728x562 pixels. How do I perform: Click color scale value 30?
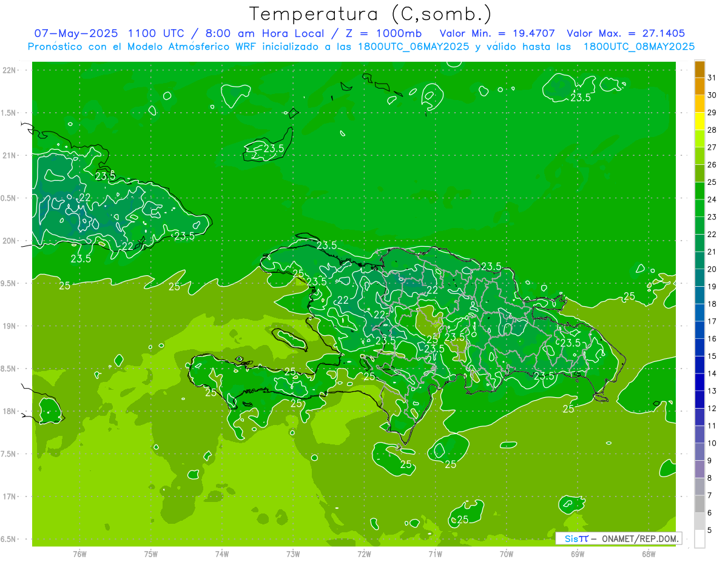point(712,95)
